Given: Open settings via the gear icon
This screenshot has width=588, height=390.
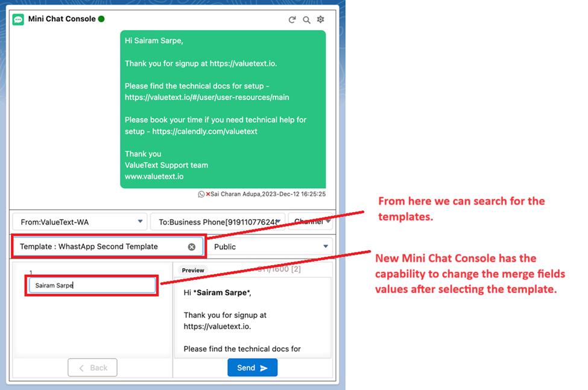Looking at the screenshot, I should pos(321,19).
